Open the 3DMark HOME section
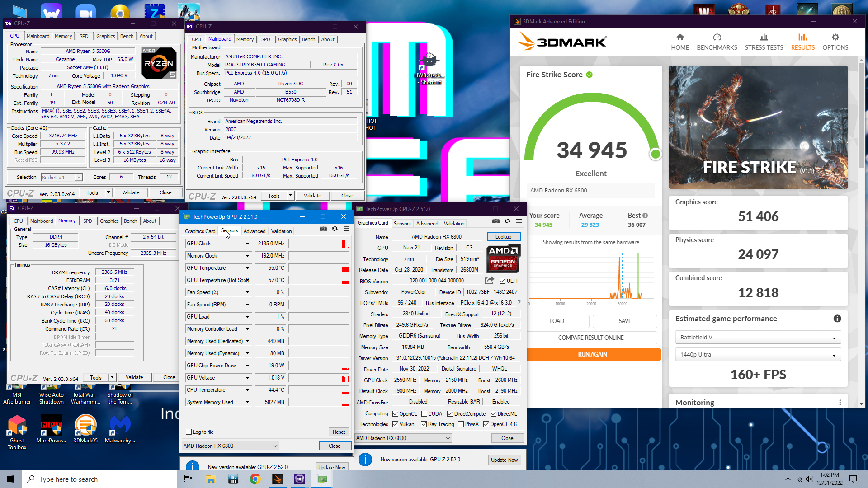 click(680, 42)
